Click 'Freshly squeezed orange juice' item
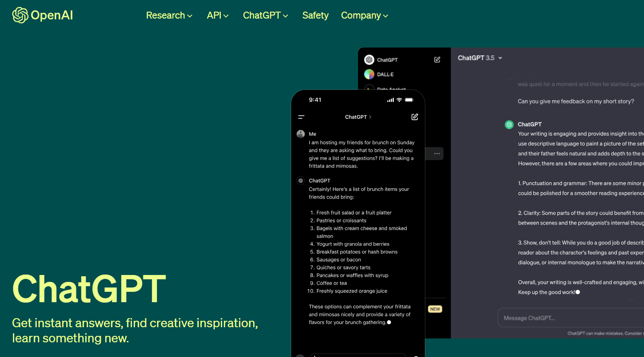The width and height of the screenshot is (644, 357). [352, 291]
